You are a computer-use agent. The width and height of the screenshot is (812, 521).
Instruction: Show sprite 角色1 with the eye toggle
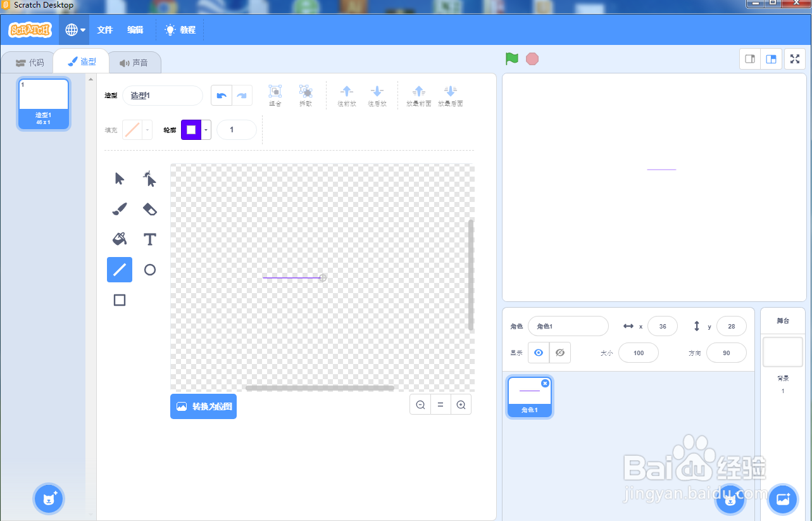(539, 353)
